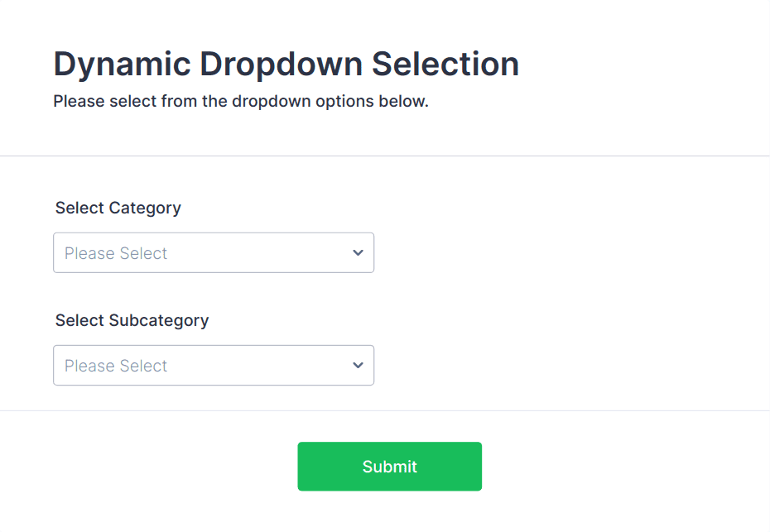
Task: Click the chevron arrow in Subcategory field
Action: tap(358, 366)
